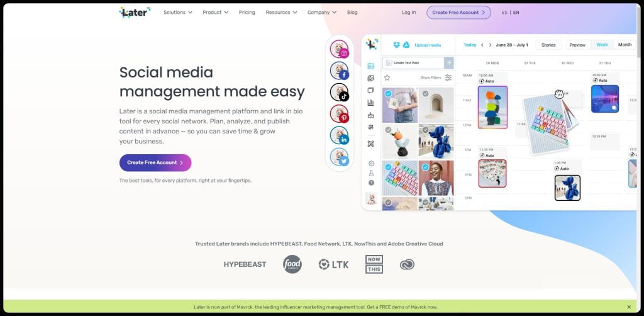644x316 pixels.
Task: Open the balloon dog scheduled post Wednesday
Action: (x=567, y=188)
